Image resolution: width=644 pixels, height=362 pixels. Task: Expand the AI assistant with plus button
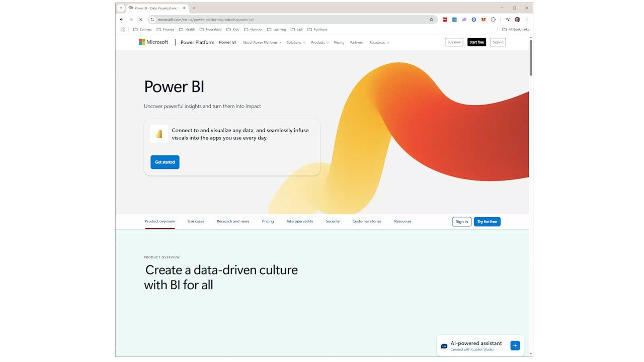click(515, 345)
